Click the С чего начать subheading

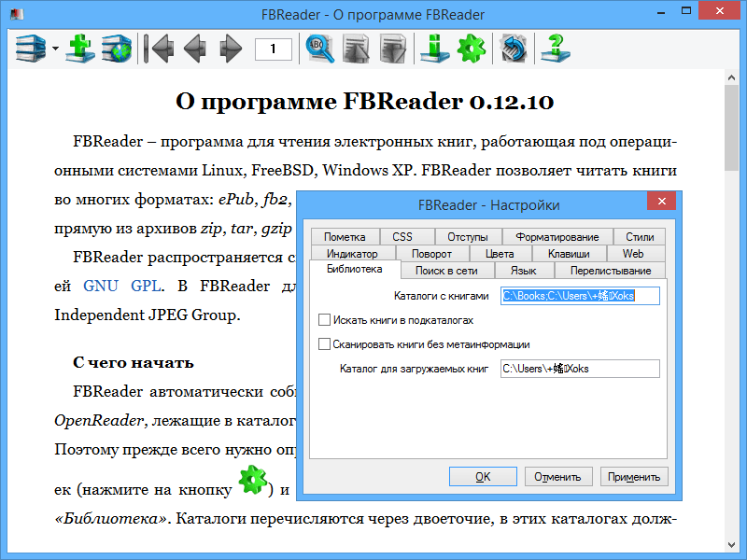[x=134, y=363]
